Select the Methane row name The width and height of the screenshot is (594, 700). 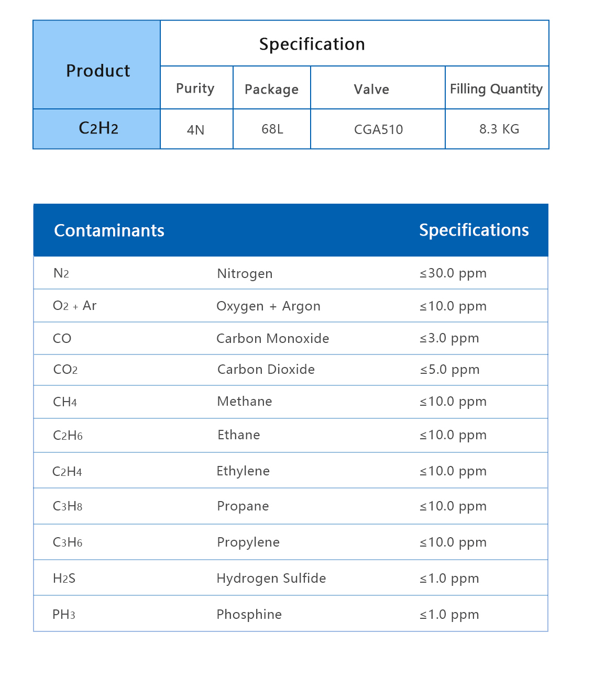(245, 402)
